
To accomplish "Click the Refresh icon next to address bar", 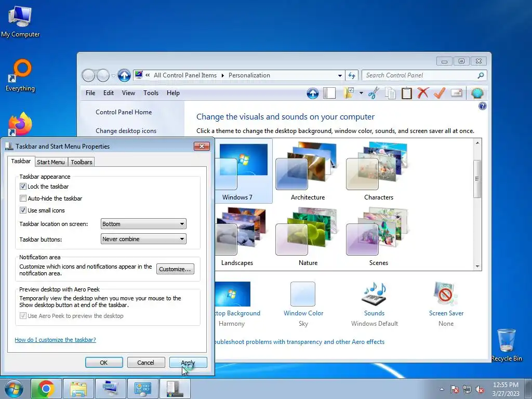I will (352, 75).
